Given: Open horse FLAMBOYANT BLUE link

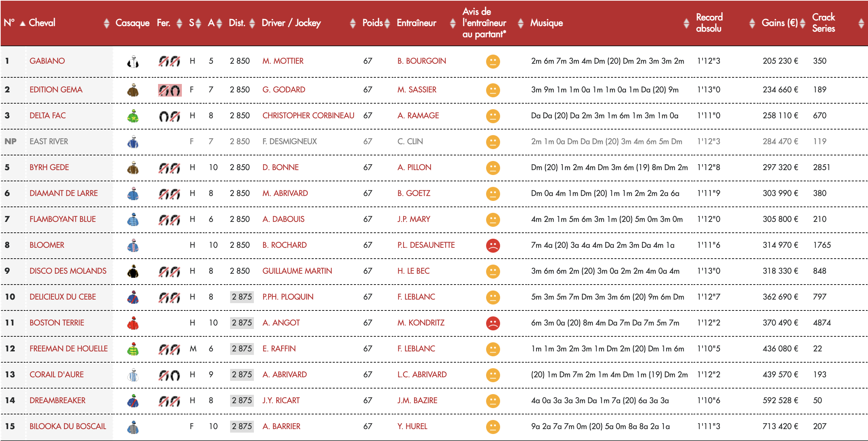Looking at the screenshot, I should coord(63,219).
